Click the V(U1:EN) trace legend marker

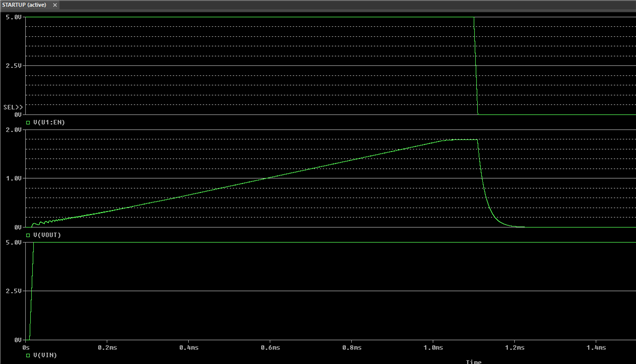28,123
